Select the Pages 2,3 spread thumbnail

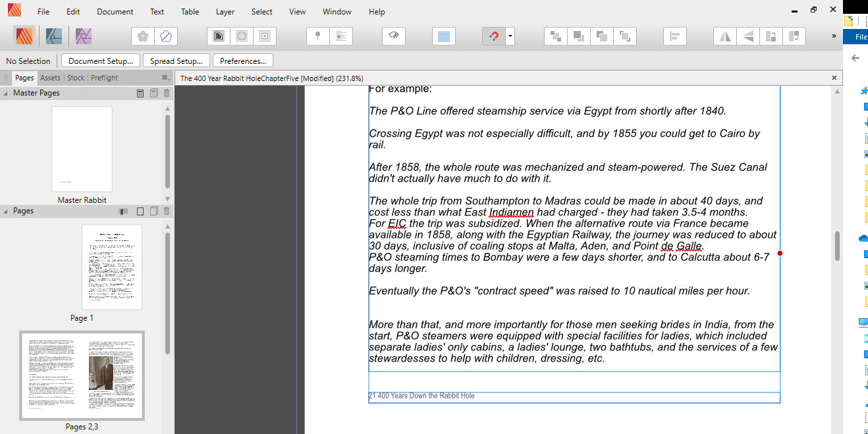click(82, 375)
